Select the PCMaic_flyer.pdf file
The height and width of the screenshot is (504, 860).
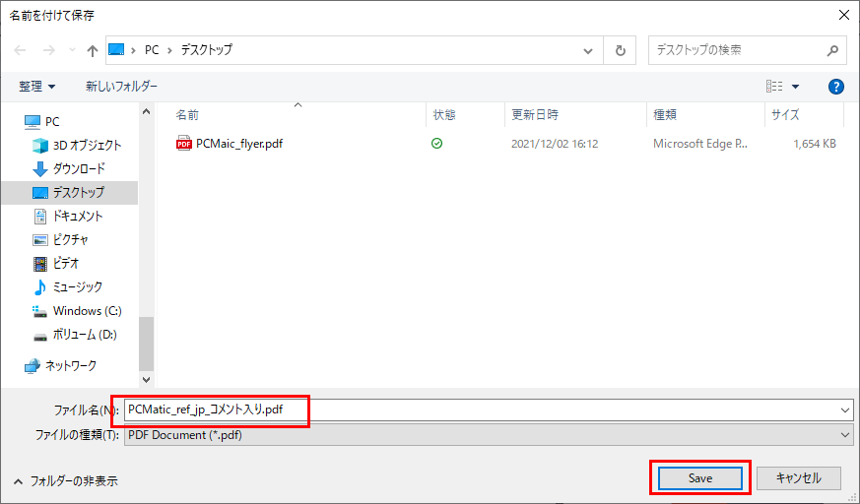tap(238, 143)
